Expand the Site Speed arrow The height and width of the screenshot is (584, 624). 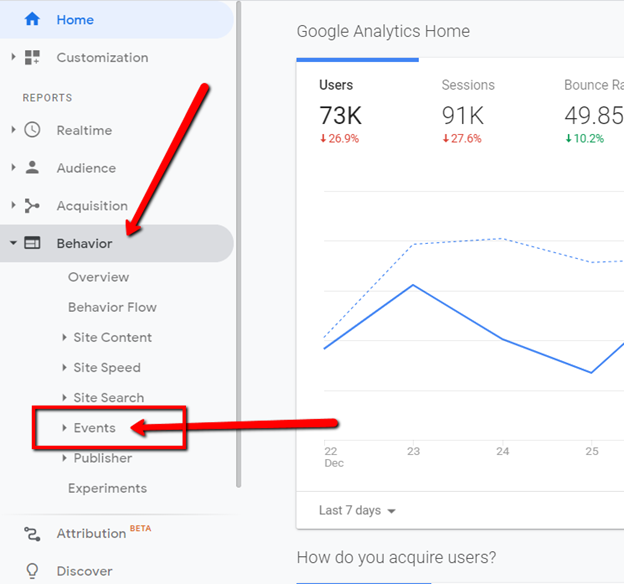[x=64, y=367]
